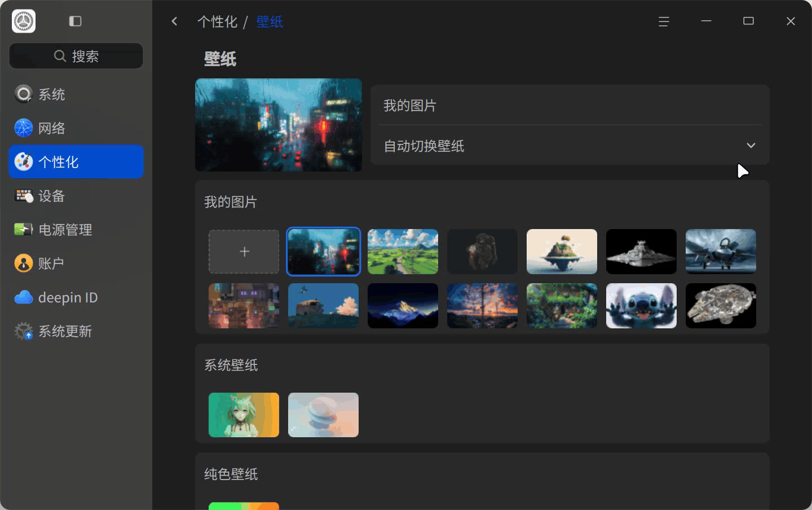
Task: Select the van and clouds wallpaper
Action: [323, 306]
